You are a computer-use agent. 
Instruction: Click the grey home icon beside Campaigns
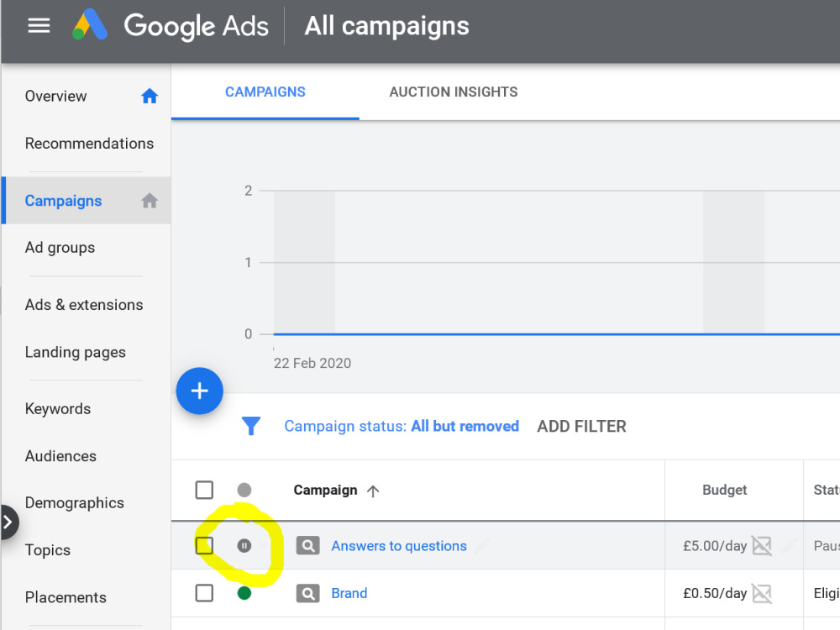[150, 201]
